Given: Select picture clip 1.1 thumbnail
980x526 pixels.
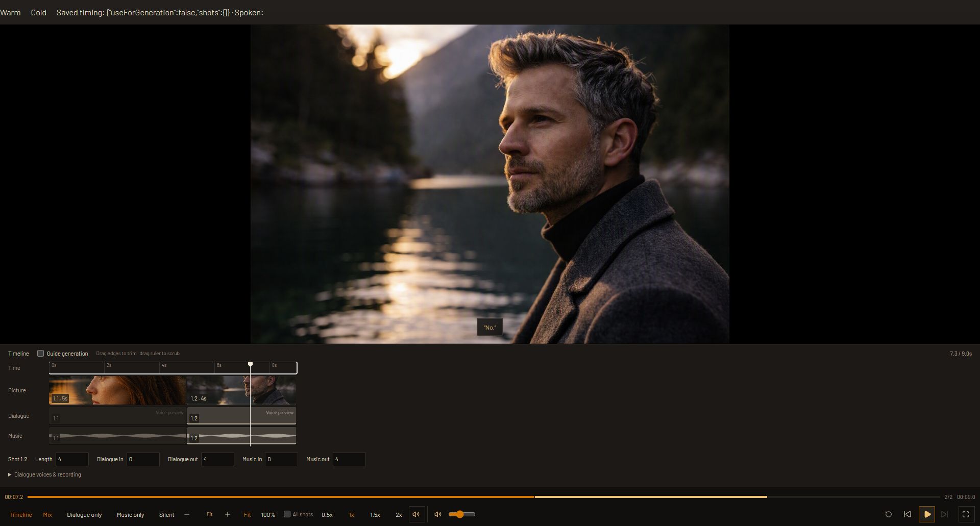Looking at the screenshot, I should [x=117, y=390].
